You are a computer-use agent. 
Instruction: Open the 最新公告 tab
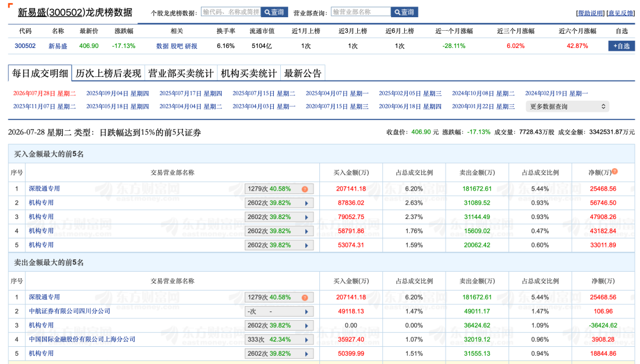point(303,73)
